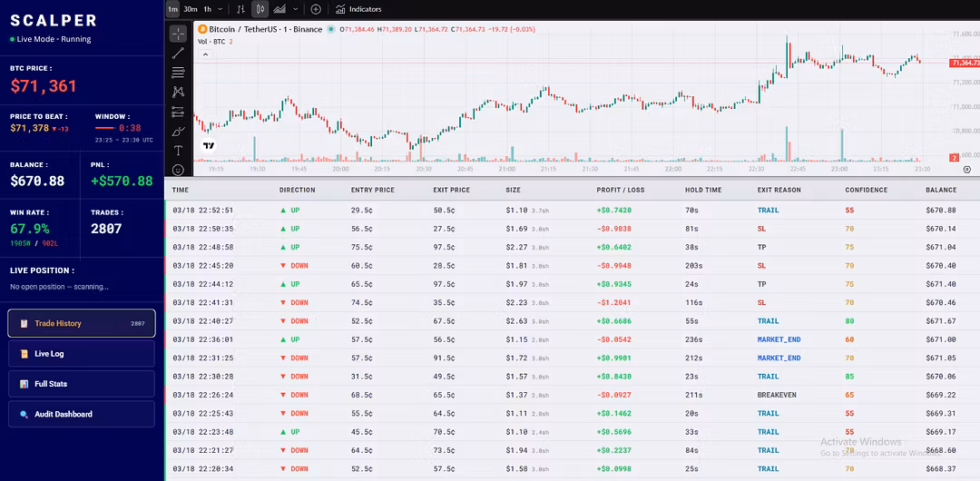Click the 'No open position — scanning...' text
Screen dimensions: 980x481
pos(59,287)
